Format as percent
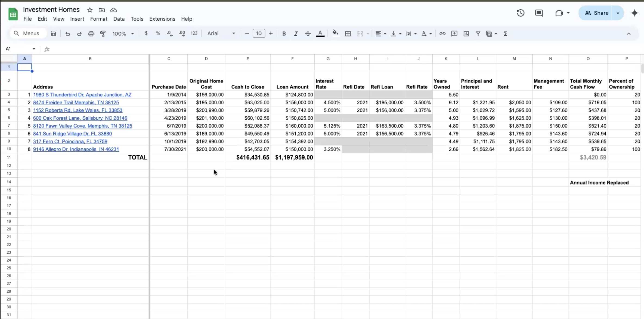 158,33
